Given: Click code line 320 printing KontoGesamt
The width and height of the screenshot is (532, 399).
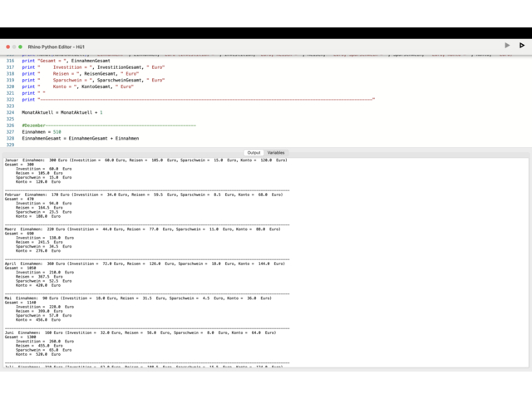Looking at the screenshot, I should [x=77, y=86].
